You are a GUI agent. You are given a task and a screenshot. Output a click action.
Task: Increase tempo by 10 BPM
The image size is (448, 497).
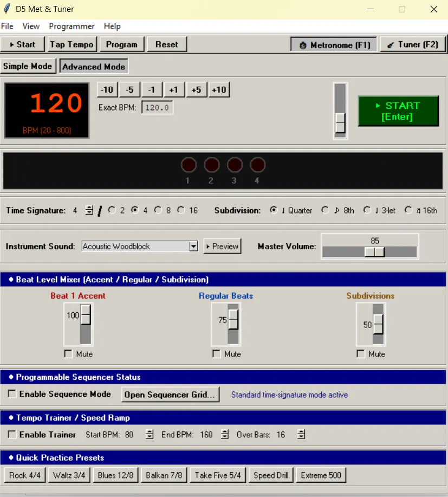coord(219,90)
